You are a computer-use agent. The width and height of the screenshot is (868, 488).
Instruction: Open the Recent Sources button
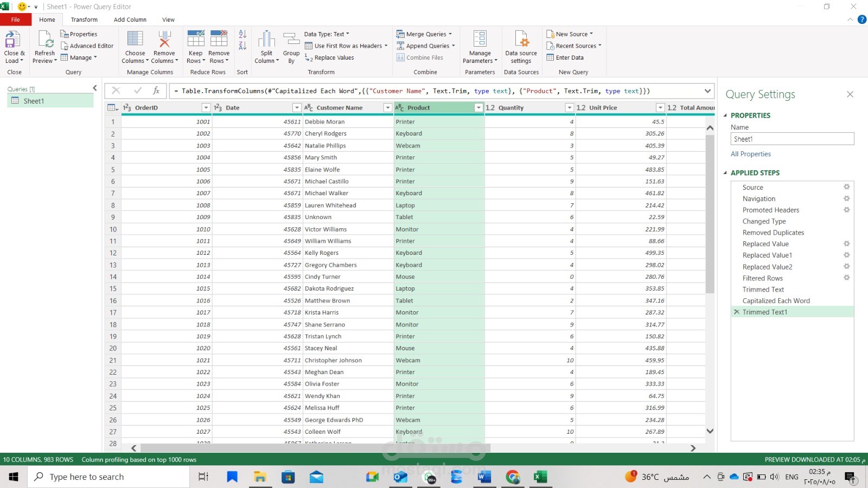pyautogui.click(x=574, y=46)
